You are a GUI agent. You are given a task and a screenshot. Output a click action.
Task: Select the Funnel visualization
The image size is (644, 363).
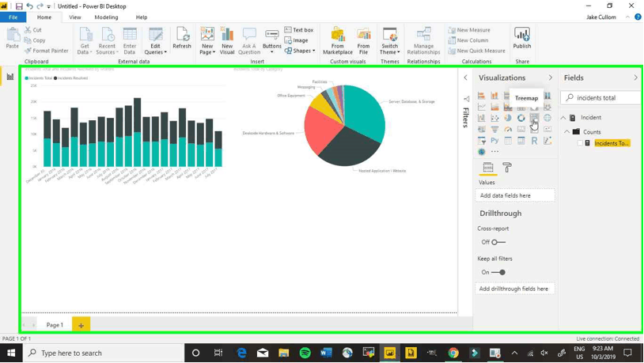click(494, 130)
